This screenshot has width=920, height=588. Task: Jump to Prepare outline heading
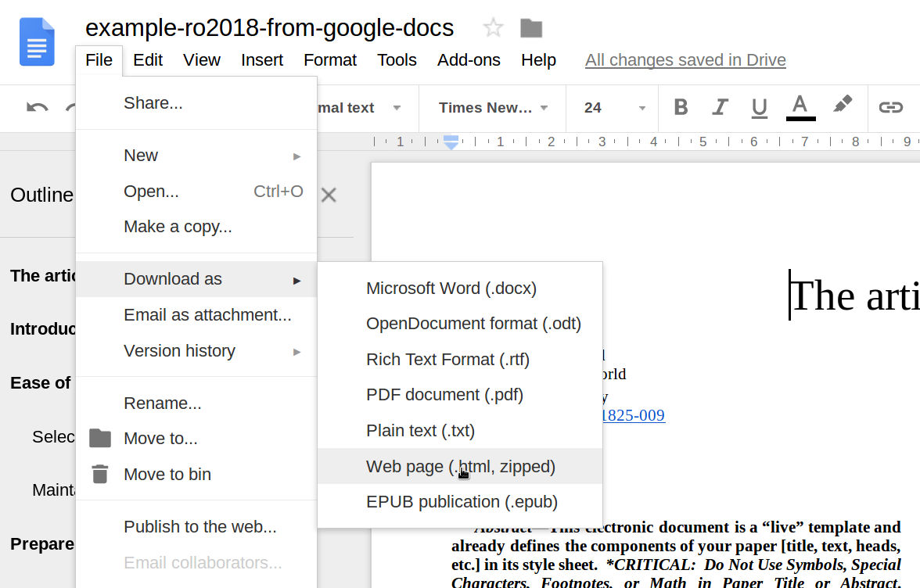coord(42,544)
